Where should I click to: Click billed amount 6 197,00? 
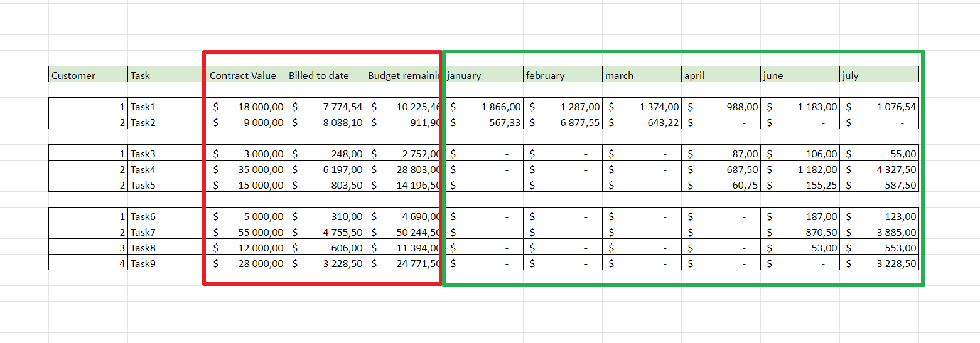tap(326, 169)
